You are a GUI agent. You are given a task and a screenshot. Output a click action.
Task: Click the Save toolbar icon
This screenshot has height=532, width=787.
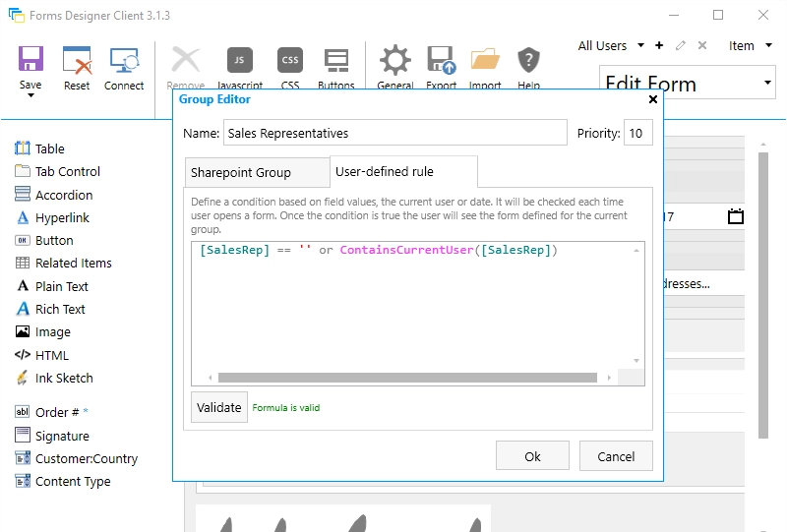[30, 61]
